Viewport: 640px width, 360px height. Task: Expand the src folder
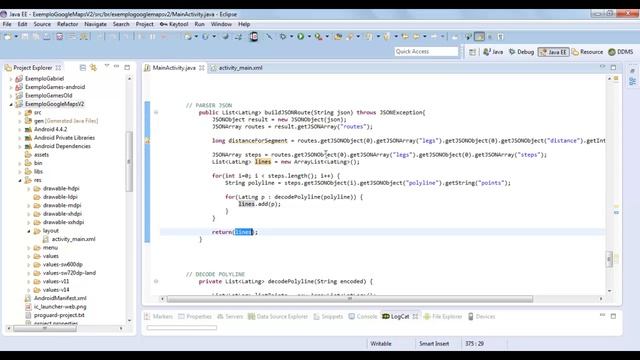click(x=20, y=112)
